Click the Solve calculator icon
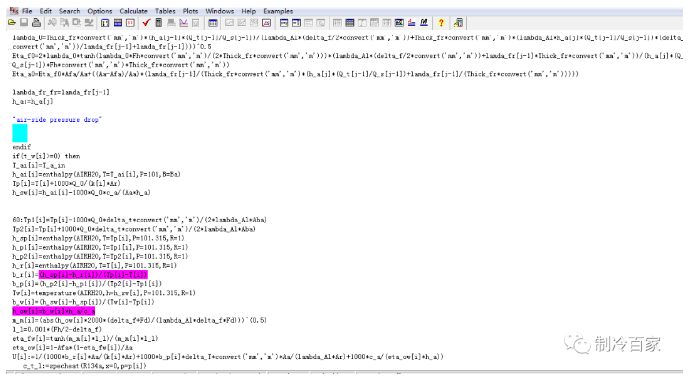The width and height of the screenshot is (700, 381). pos(158,22)
